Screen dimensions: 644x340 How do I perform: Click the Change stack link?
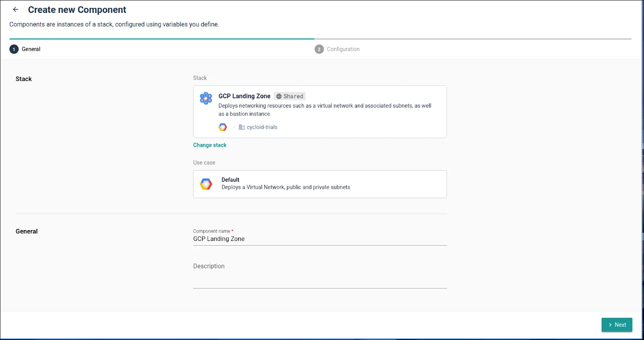pos(210,145)
